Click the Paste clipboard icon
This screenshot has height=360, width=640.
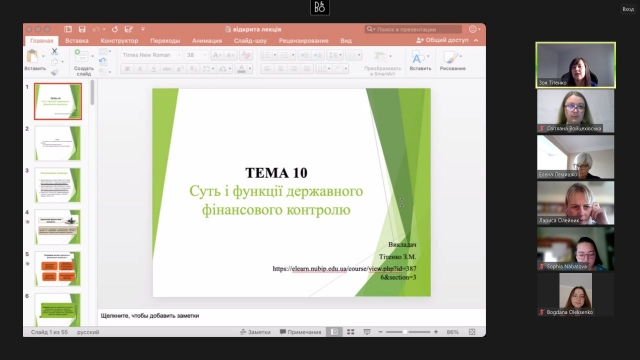(x=32, y=56)
